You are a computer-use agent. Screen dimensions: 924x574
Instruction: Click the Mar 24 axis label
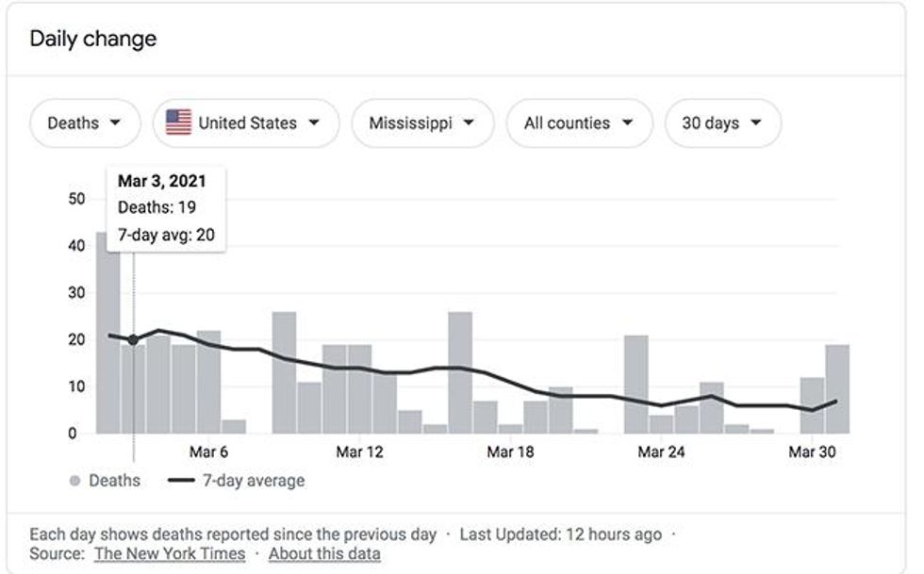tap(661, 452)
